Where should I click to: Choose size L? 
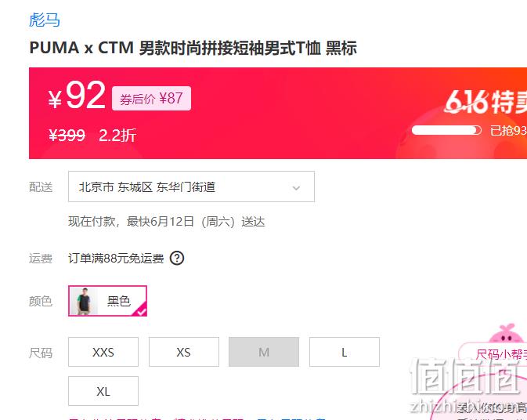345,352
